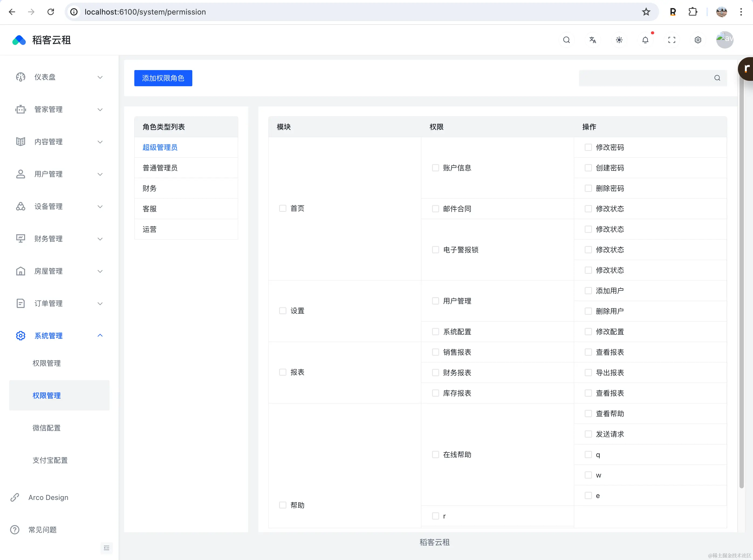
Task: Check the 首页 module checkbox
Action: point(283,208)
